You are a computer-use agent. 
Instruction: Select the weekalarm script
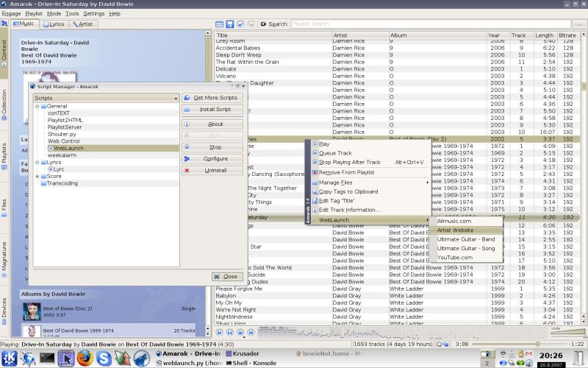[62, 155]
